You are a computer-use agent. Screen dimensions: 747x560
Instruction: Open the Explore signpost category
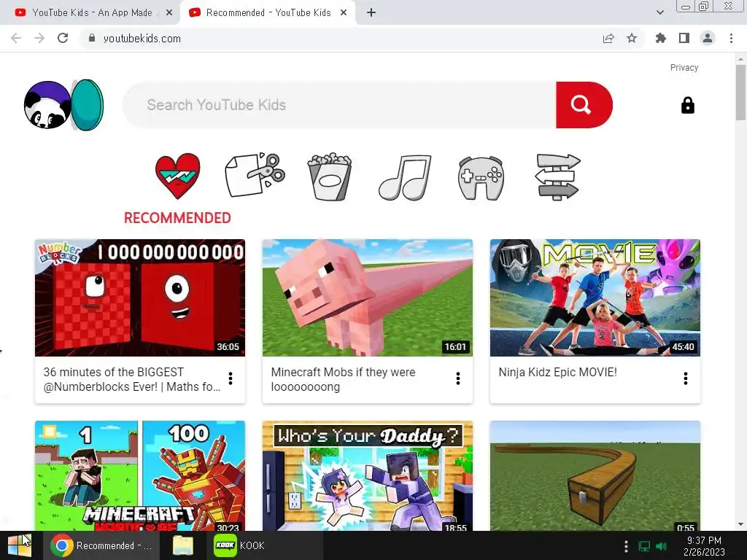pos(558,176)
